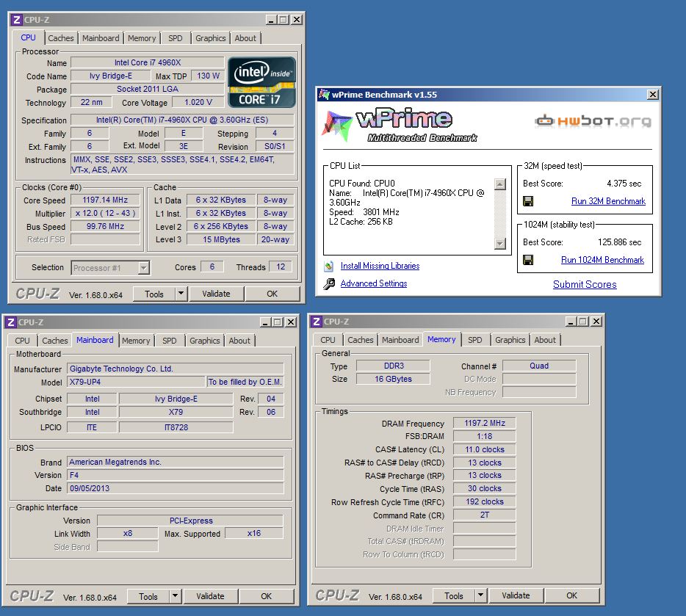Click the Model field X79-UP4
The height and width of the screenshot is (616, 686).
pyautogui.click(x=136, y=382)
